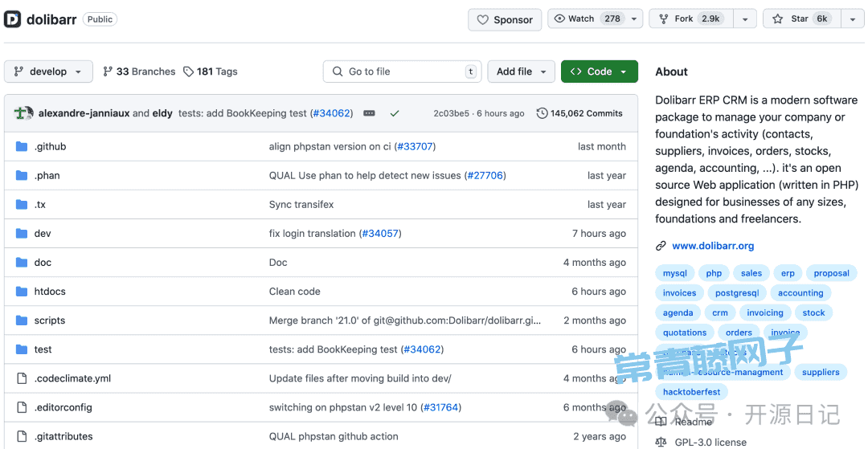The image size is (868, 449).
Task: Select the stock topic tag
Action: point(813,313)
